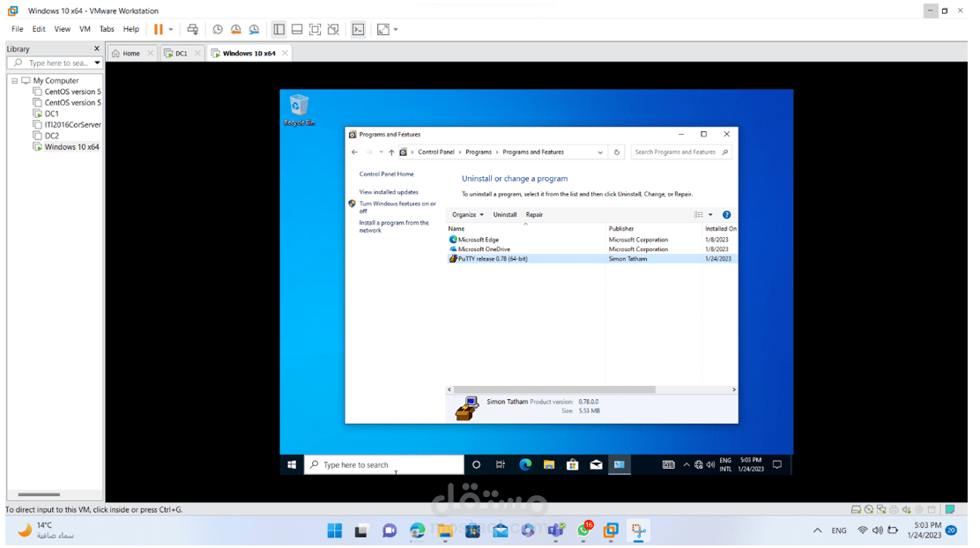Collapse the My Computer tree node
The height and width of the screenshot is (548, 980).
point(14,80)
